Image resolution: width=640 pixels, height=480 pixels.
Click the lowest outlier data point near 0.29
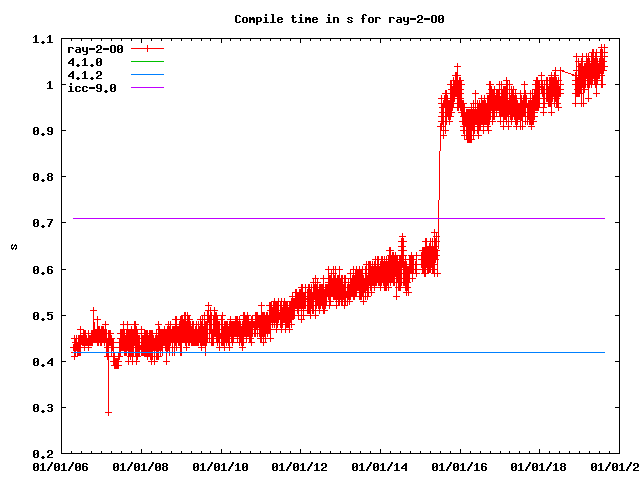point(108,412)
